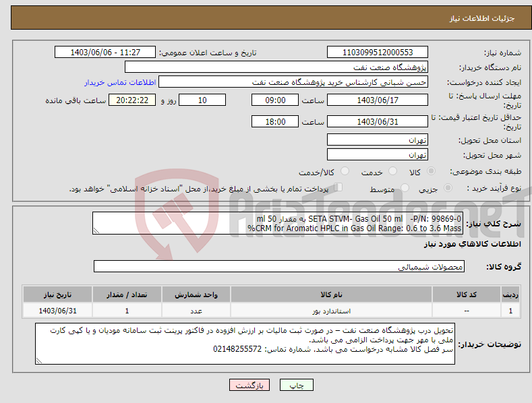Click the جزئیات اطلاعات نیاز header title
Image resolution: width=532 pixels, height=403 pixels.
click(x=482, y=18)
